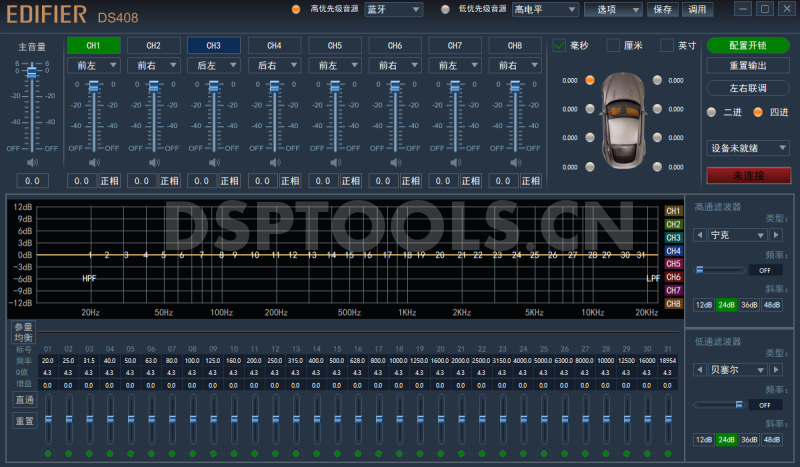Click the CH7 legend badge beside the EQ graph

pos(674,290)
